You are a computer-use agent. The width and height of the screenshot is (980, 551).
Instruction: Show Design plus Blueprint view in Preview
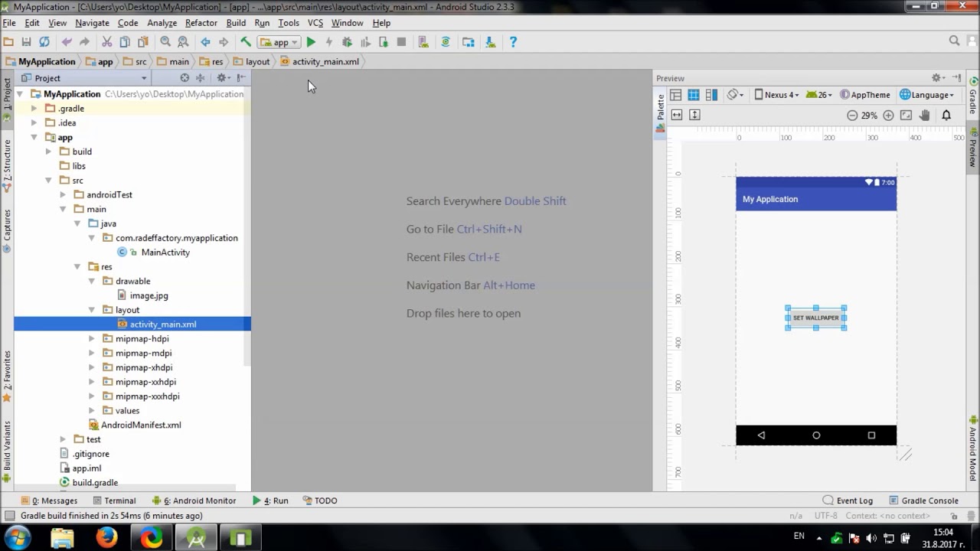[712, 95]
